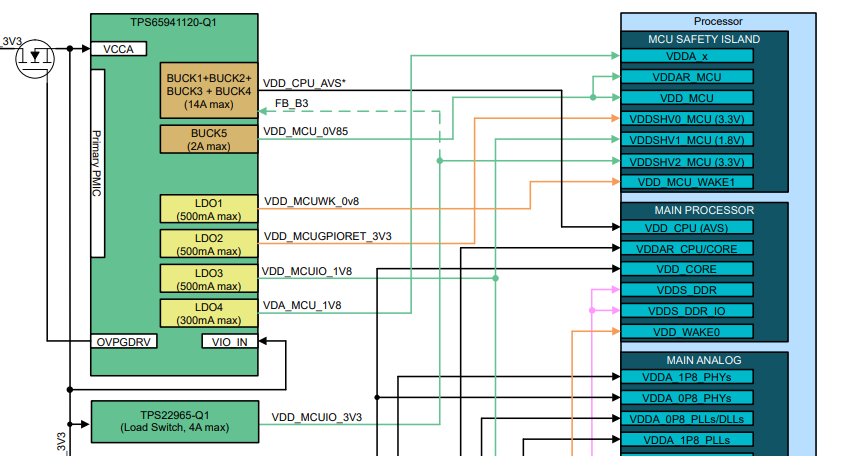The width and height of the screenshot is (862, 456).
Task: Click the FB_B3 feedback label
Action: 291,103
